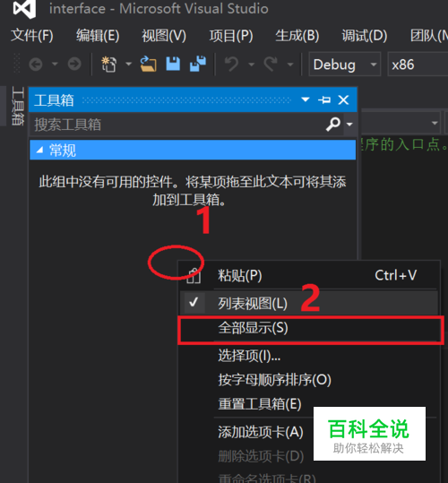This screenshot has width=448, height=483.
Task: Select 全部显示(S) in the context menu
Action: [309, 328]
